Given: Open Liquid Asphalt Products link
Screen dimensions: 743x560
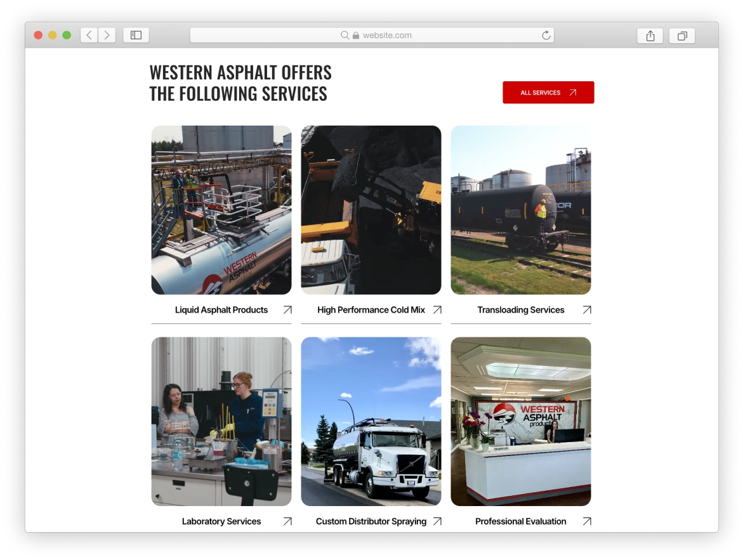Looking at the screenshot, I should pyautogui.click(x=221, y=310).
